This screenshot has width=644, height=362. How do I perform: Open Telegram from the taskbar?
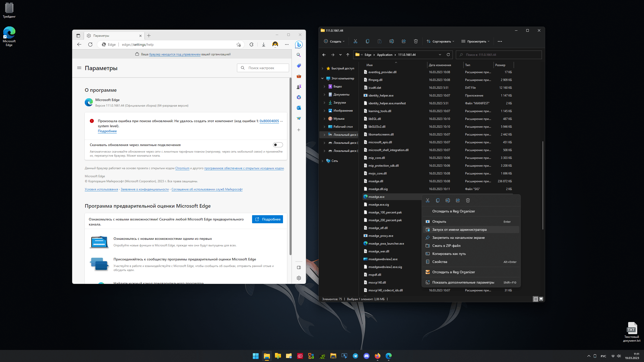(355, 356)
